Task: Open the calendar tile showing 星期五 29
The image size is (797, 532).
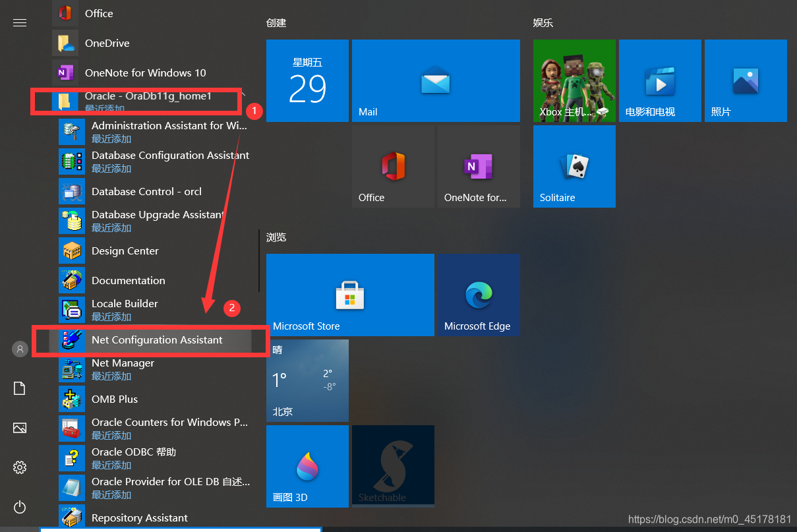Action: pyautogui.click(x=307, y=80)
